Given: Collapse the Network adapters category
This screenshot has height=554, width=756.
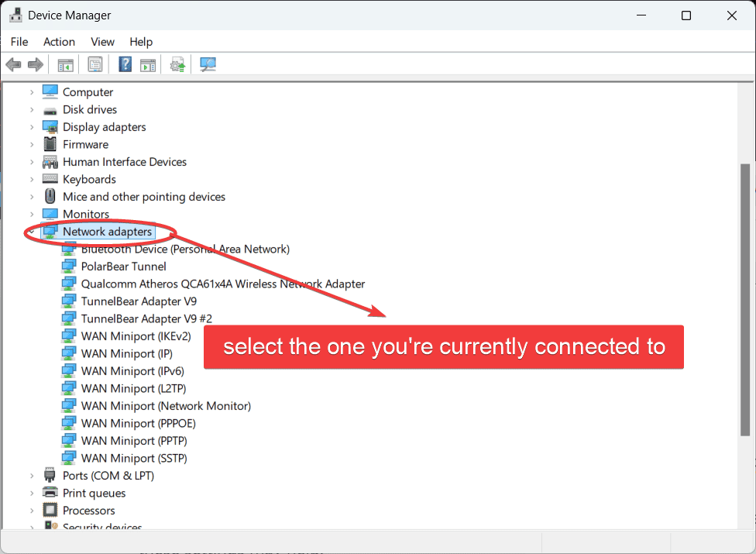Looking at the screenshot, I should tap(32, 232).
